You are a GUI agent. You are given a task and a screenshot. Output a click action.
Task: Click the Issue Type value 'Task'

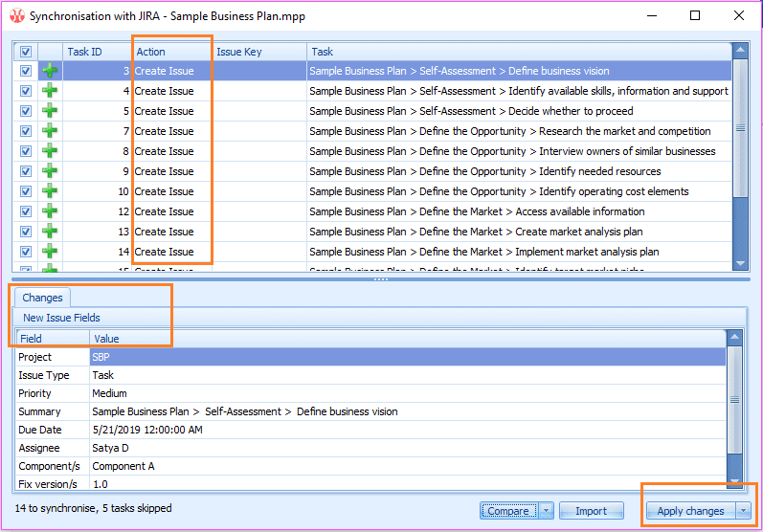pos(102,375)
